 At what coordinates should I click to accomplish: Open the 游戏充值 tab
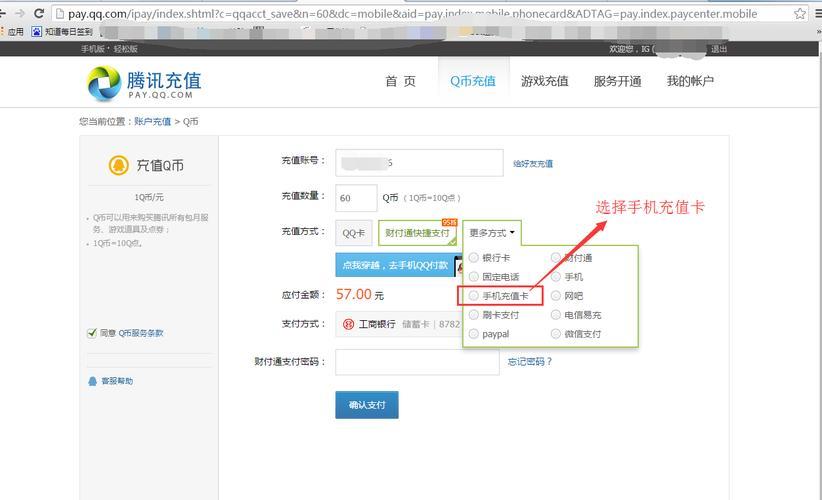pyautogui.click(x=545, y=81)
